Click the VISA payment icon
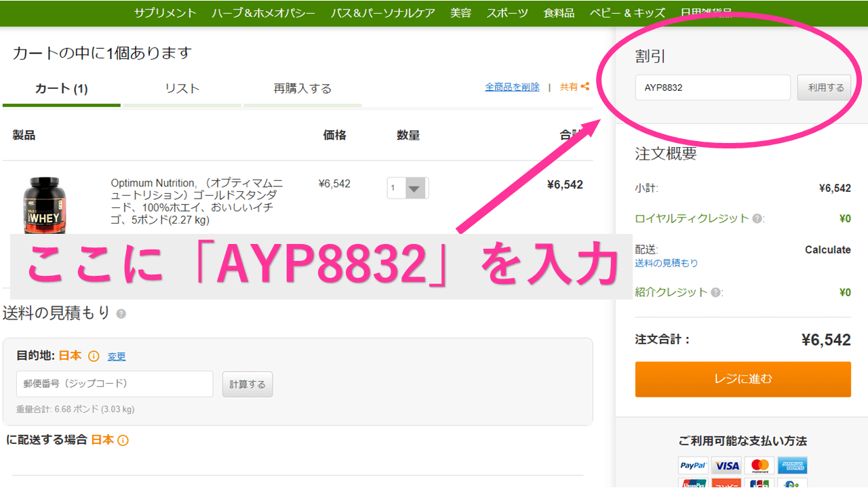Viewport: 868px width, 488px height. (727, 466)
